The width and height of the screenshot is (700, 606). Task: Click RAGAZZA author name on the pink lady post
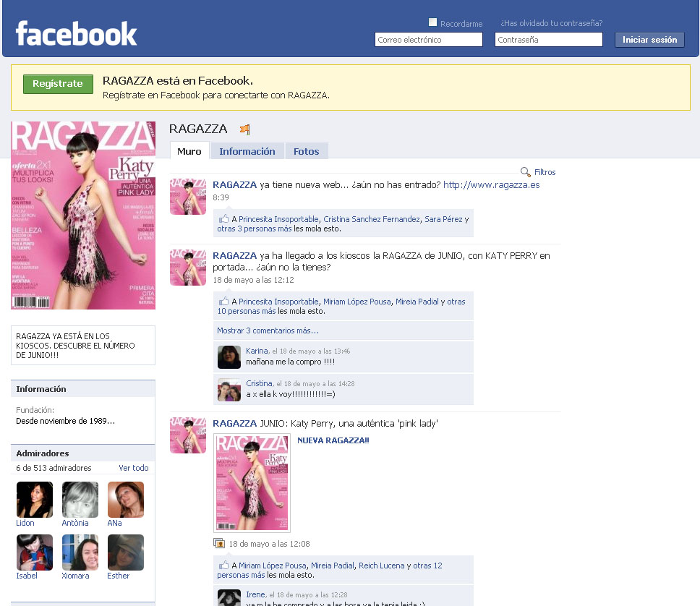click(235, 423)
